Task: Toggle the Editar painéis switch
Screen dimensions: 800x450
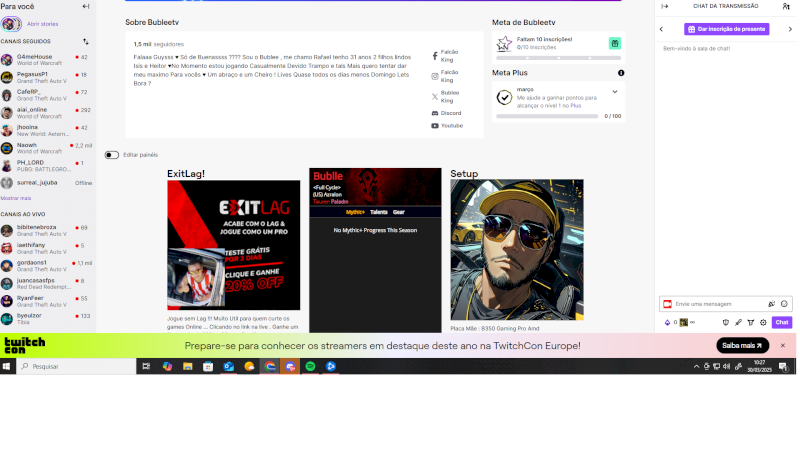Action: (x=112, y=155)
